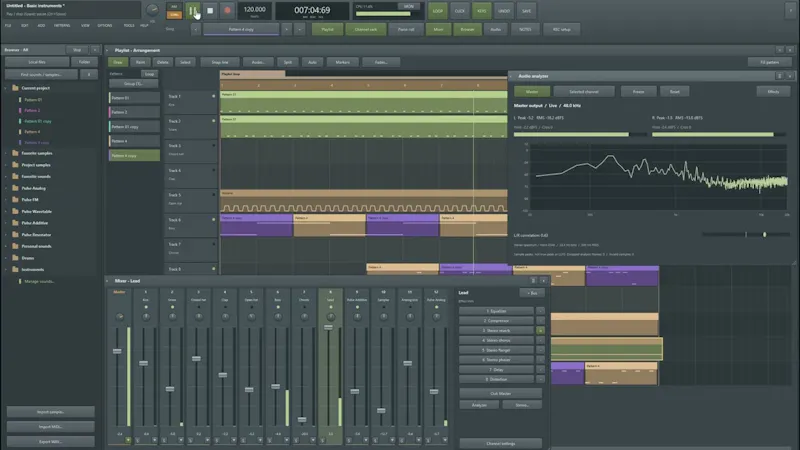Expand the Pulse Additive folder
The image size is (800, 450).
(6, 223)
